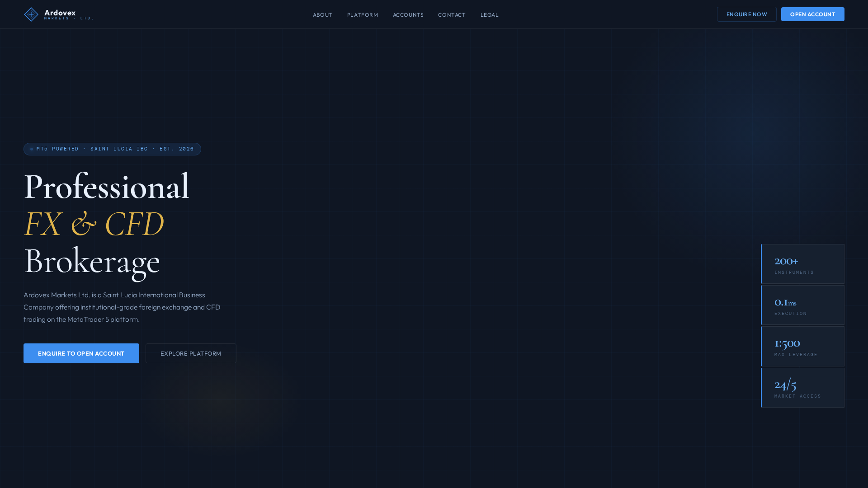Click the Enquire Now header button
The width and height of the screenshot is (868, 488).
coord(747,14)
